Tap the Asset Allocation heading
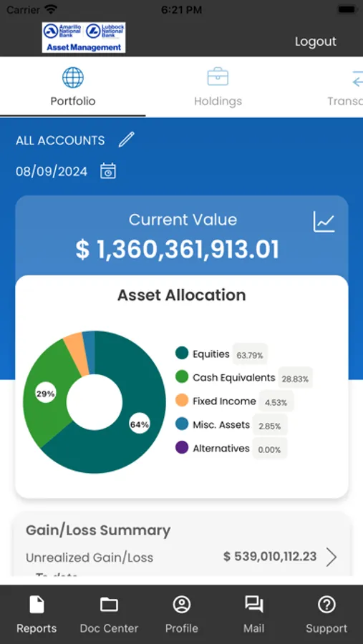Viewport: 363px width, 644px height. click(x=182, y=296)
